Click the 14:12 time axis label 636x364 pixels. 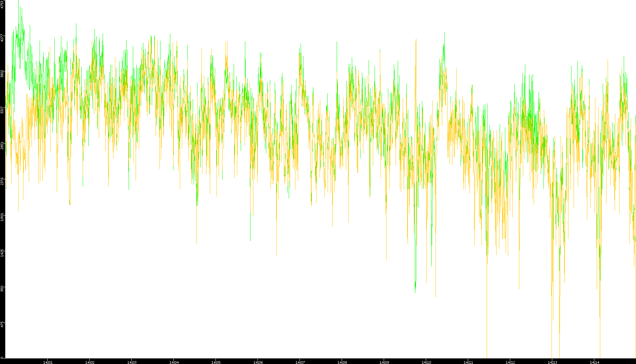coord(510,362)
